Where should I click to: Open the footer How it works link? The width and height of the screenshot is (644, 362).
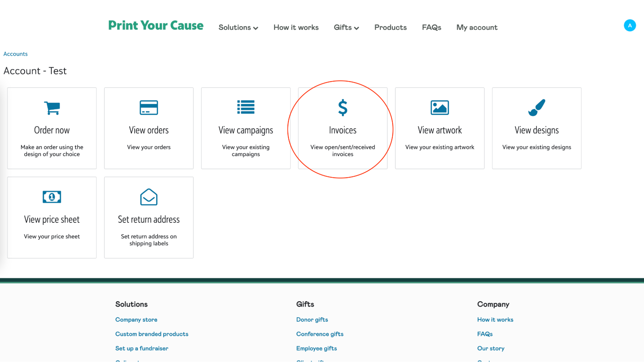point(495,320)
